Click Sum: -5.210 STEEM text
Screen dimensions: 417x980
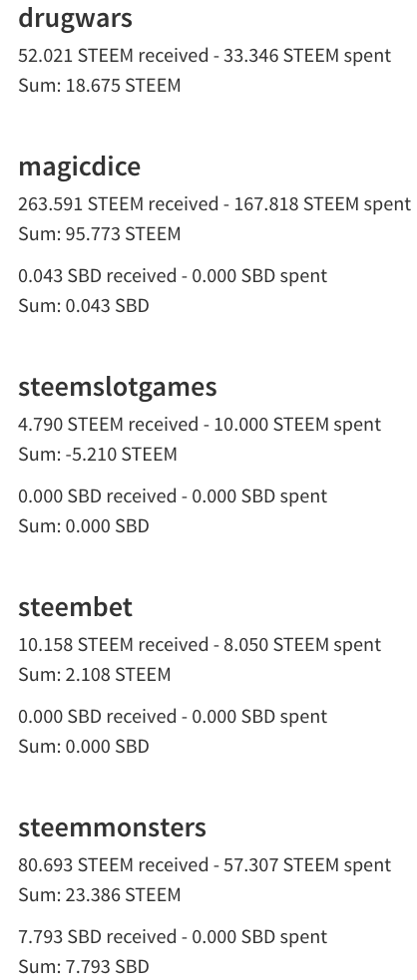(x=98, y=455)
